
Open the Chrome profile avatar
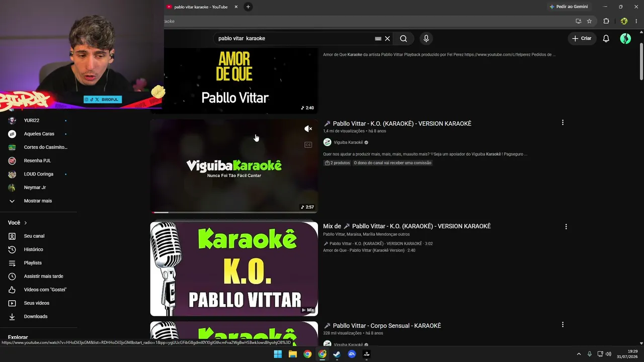coord(624,21)
